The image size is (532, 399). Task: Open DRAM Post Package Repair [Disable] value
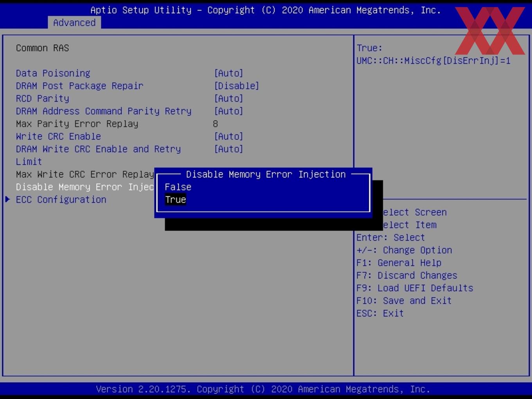click(236, 86)
